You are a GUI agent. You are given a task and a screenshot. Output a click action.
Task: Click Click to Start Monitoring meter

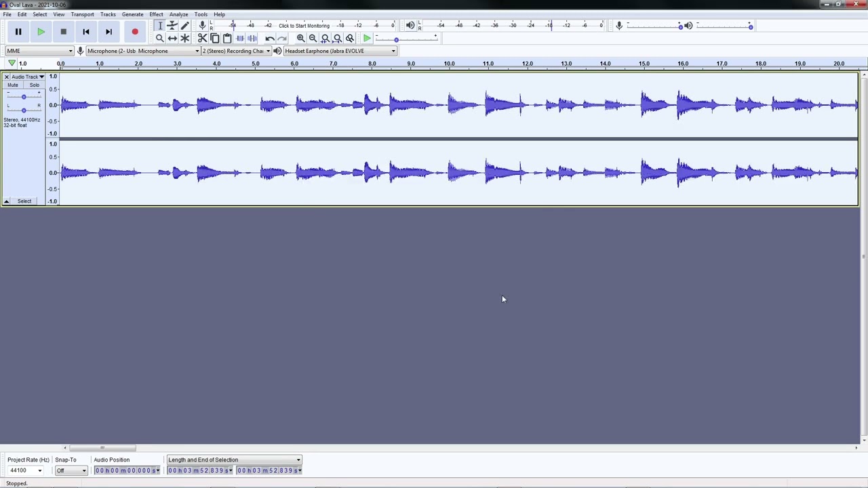pos(304,26)
